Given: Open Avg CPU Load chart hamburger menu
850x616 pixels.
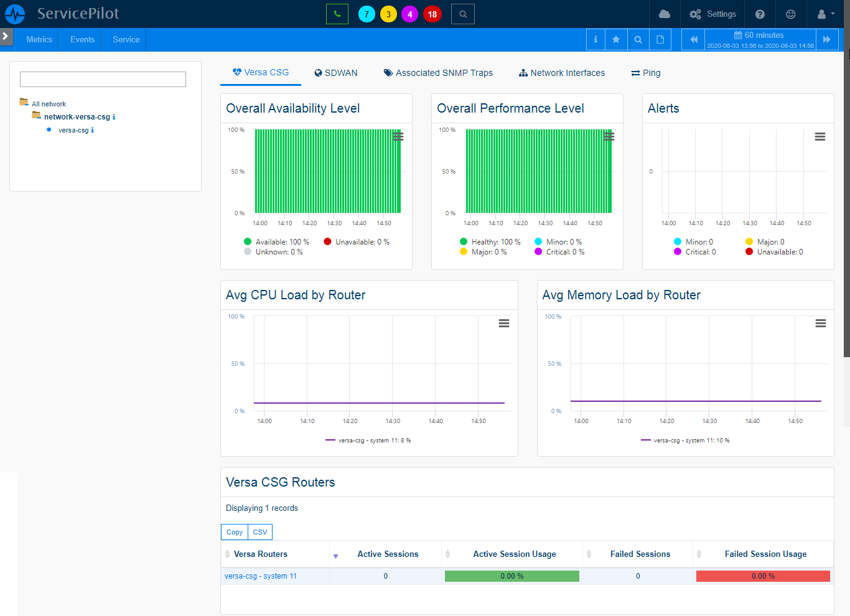Looking at the screenshot, I should click(x=504, y=324).
